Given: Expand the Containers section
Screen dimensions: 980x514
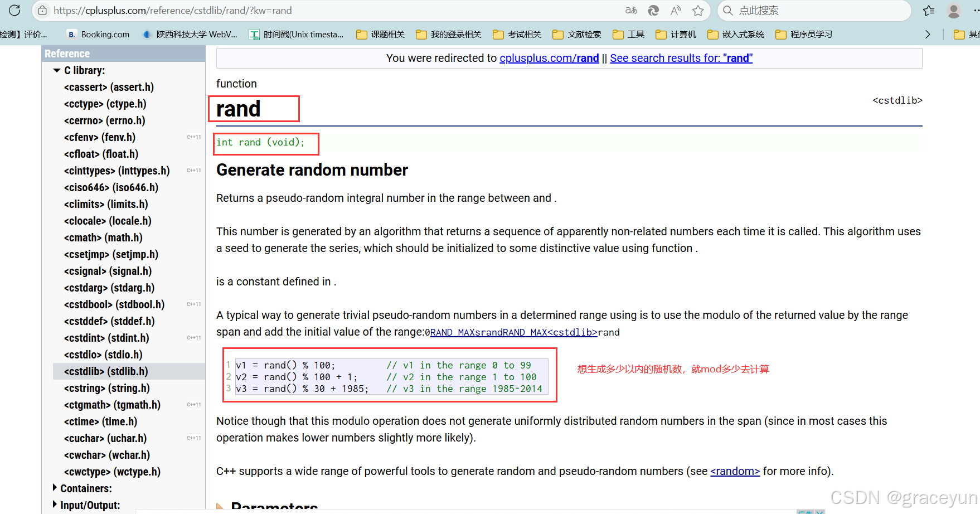Looking at the screenshot, I should point(55,488).
